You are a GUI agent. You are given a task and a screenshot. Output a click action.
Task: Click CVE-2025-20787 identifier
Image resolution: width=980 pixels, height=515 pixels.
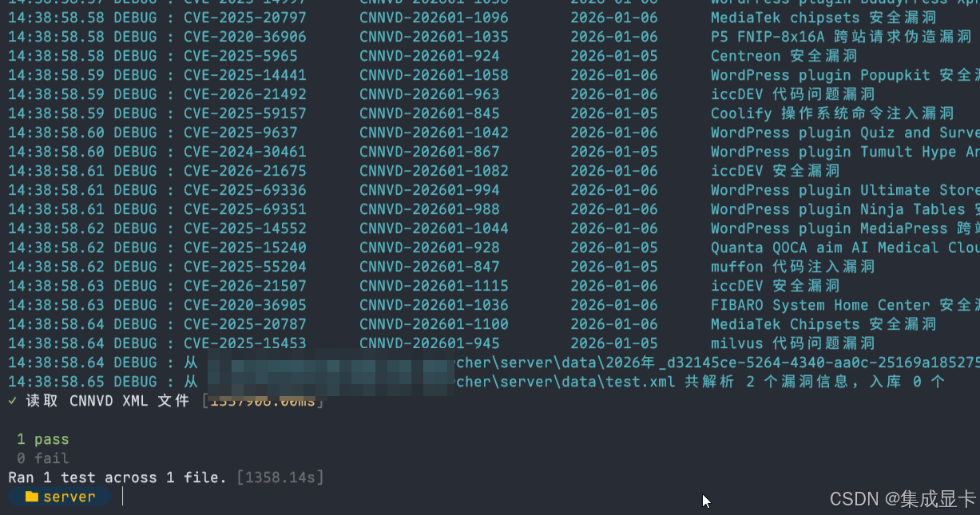click(x=244, y=324)
